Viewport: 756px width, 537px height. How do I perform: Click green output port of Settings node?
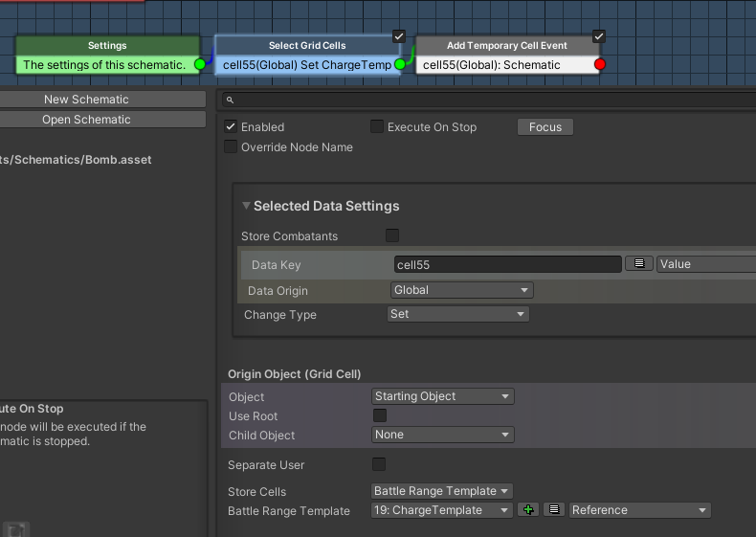tap(200, 64)
